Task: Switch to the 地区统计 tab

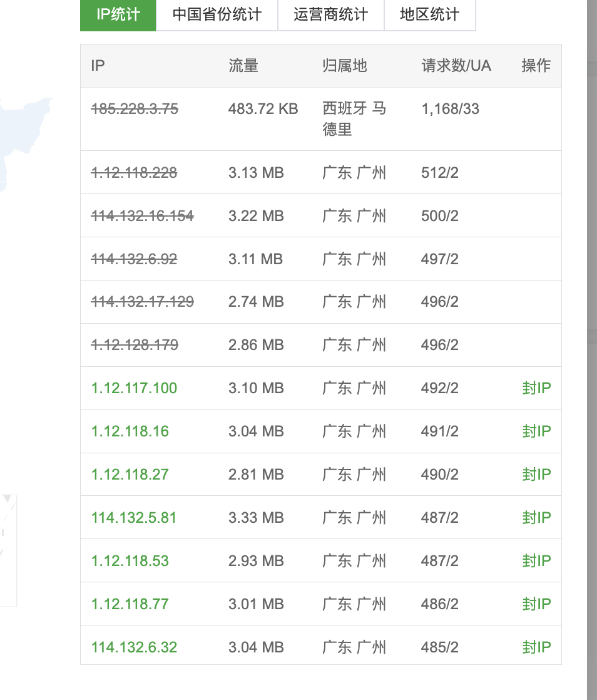Action: 430,15
